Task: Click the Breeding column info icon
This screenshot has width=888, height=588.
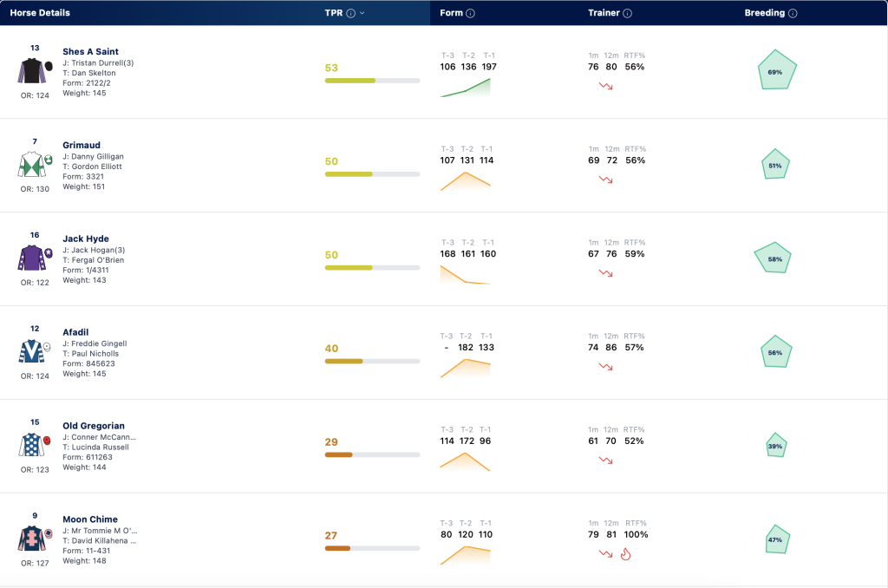Action: tap(793, 13)
